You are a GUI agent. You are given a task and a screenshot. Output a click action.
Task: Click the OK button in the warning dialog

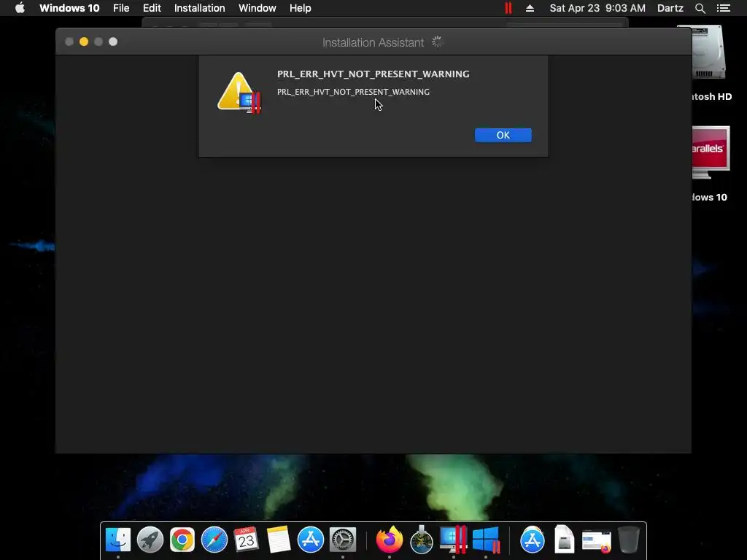coord(503,135)
